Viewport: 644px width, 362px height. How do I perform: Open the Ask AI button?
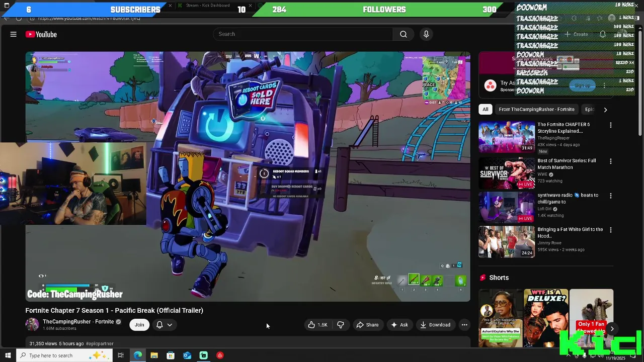399,325
